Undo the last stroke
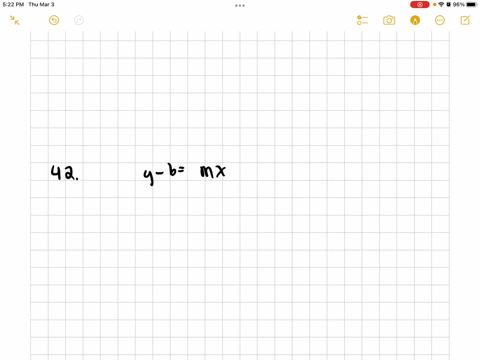The width and height of the screenshot is (480, 360). (54, 20)
